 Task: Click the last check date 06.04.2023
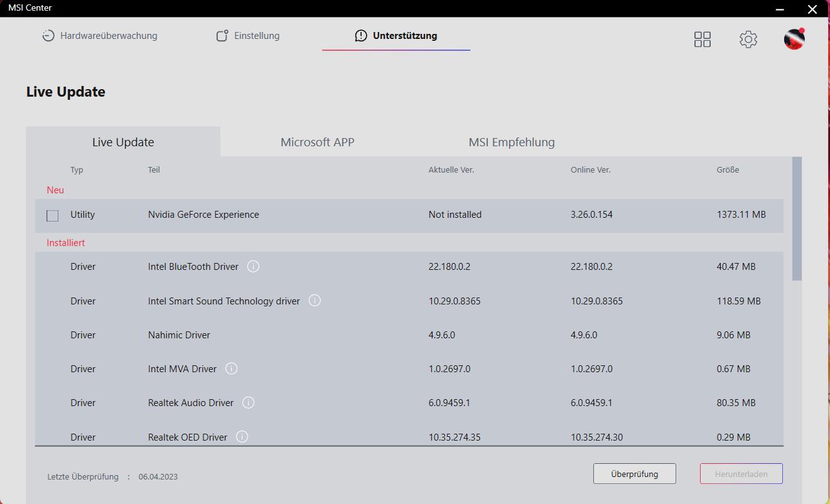(158, 476)
